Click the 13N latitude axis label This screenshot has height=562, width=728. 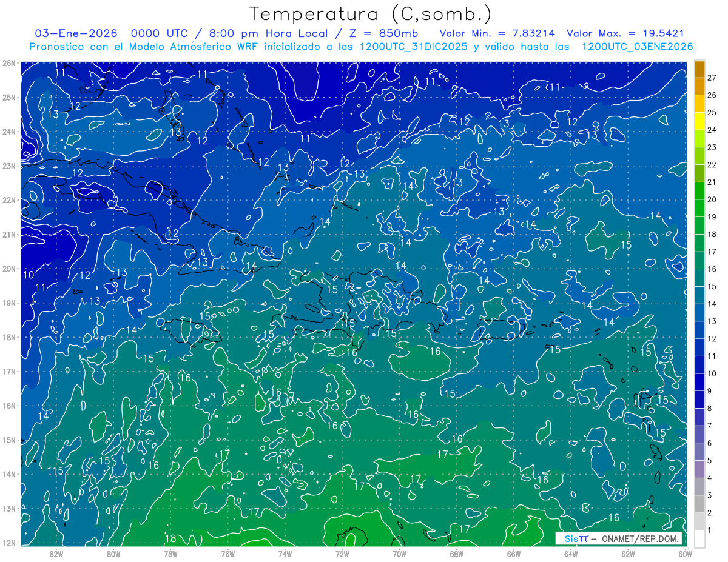click(8, 508)
